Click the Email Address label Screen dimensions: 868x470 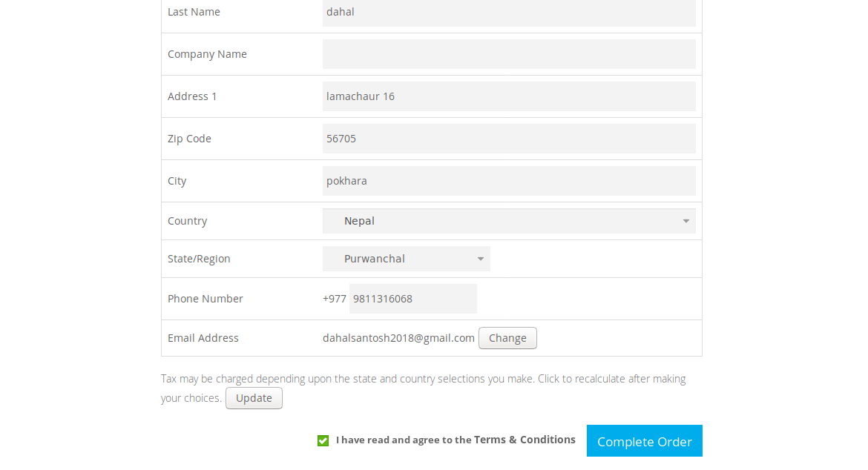pyautogui.click(x=203, y=338)
